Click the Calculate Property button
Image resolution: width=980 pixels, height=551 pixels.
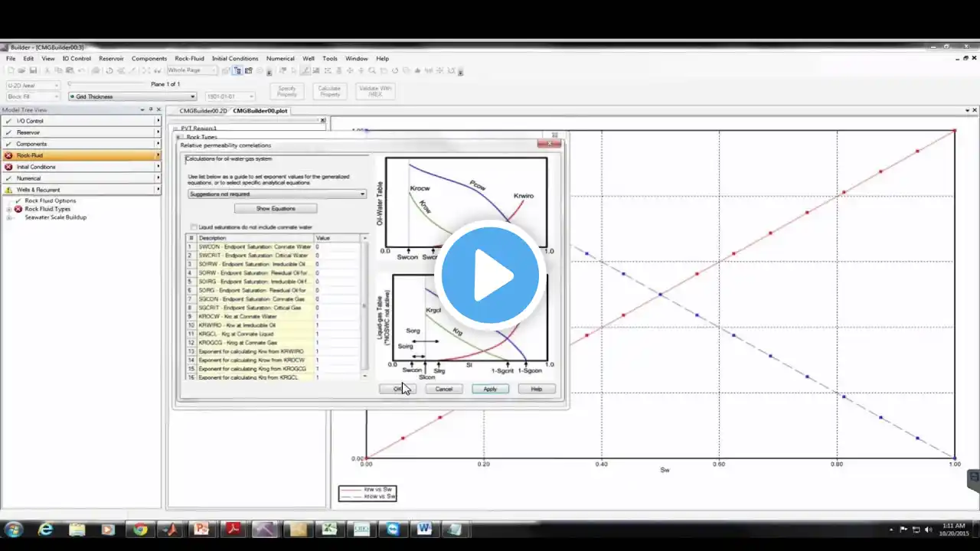pyautogui.click(x=329, y=91)
